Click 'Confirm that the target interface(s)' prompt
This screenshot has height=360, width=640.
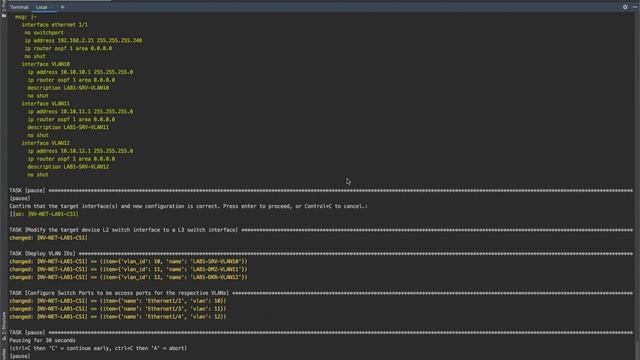188,206
